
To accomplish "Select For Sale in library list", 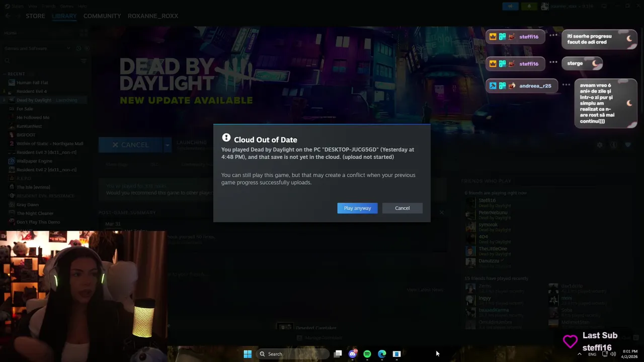I will pyautogui.click(x=25, y=109).
